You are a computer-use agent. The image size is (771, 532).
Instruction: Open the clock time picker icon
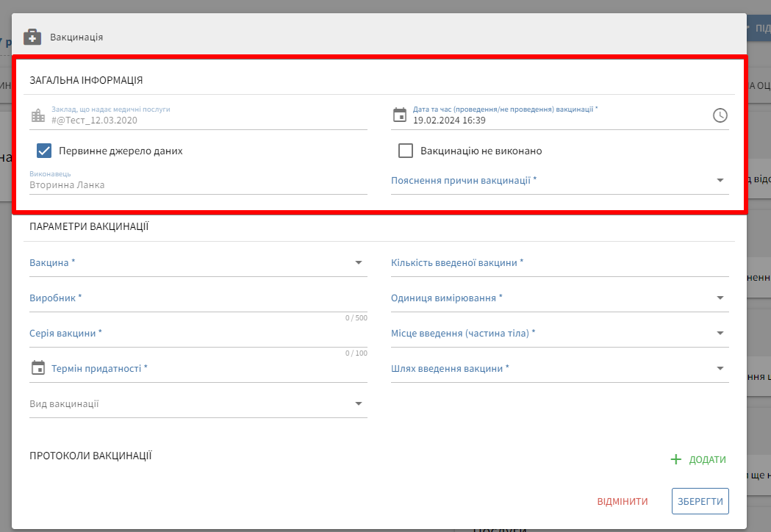(x=720, y=115)
